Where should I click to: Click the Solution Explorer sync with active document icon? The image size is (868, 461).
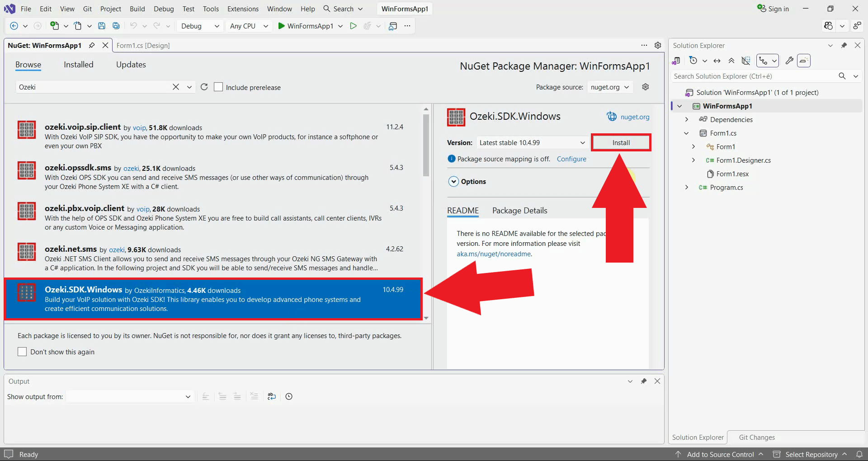click(x=717, y=61)
